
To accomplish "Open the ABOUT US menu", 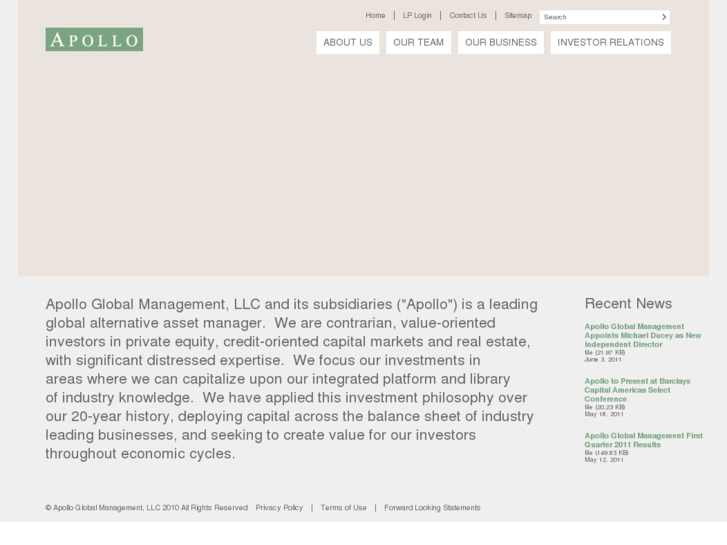I will click(348, 43).
